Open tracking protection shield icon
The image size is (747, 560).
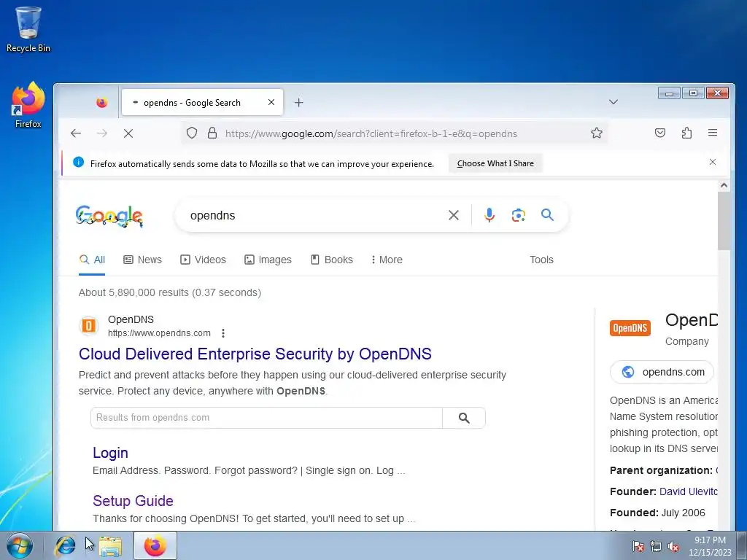(192, 133)
